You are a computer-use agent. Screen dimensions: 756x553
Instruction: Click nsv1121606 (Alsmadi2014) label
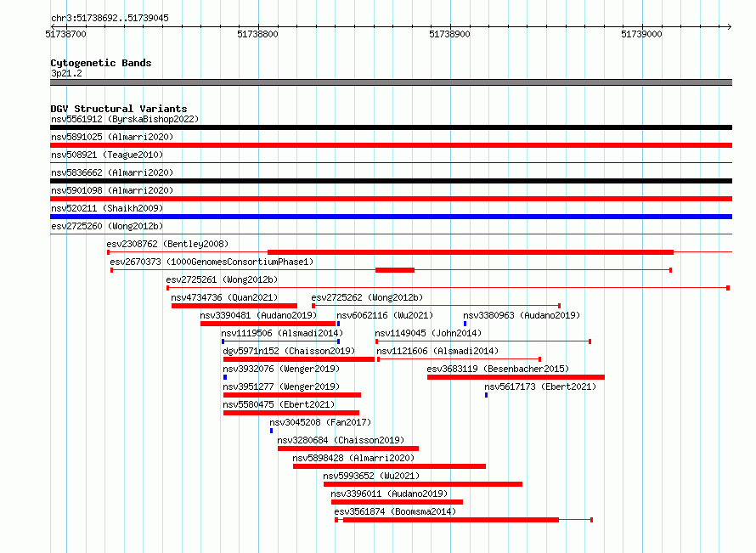tap(437, 351)
